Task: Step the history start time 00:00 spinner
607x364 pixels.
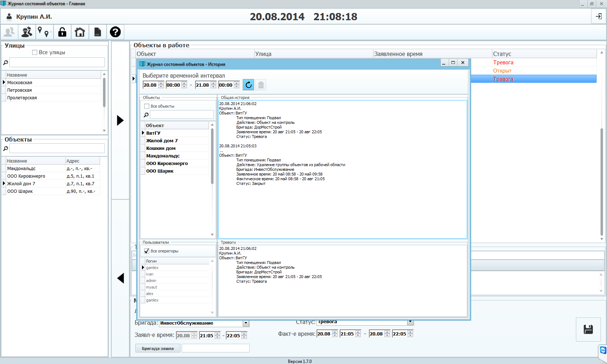Action: [x=184, y=85]
